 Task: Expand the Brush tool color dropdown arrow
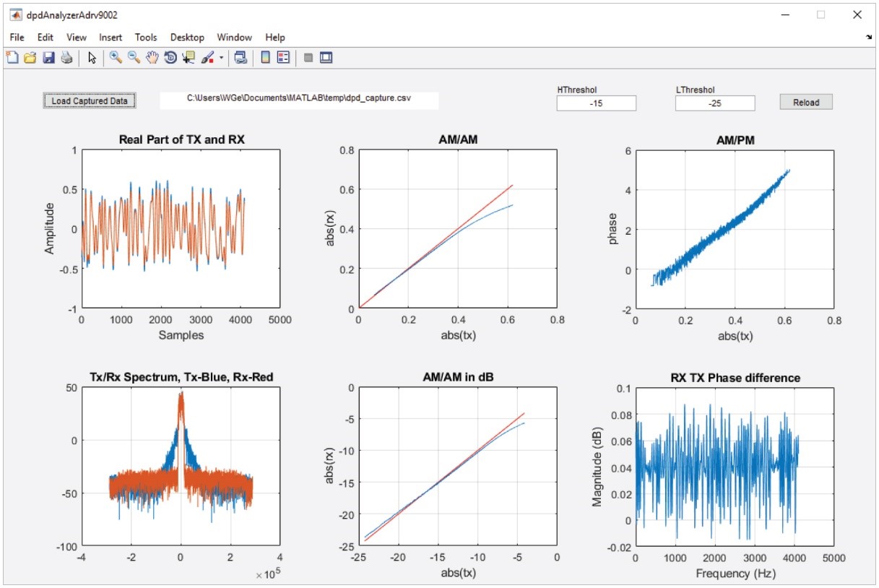pyautogui.click(x=221, y=59)
